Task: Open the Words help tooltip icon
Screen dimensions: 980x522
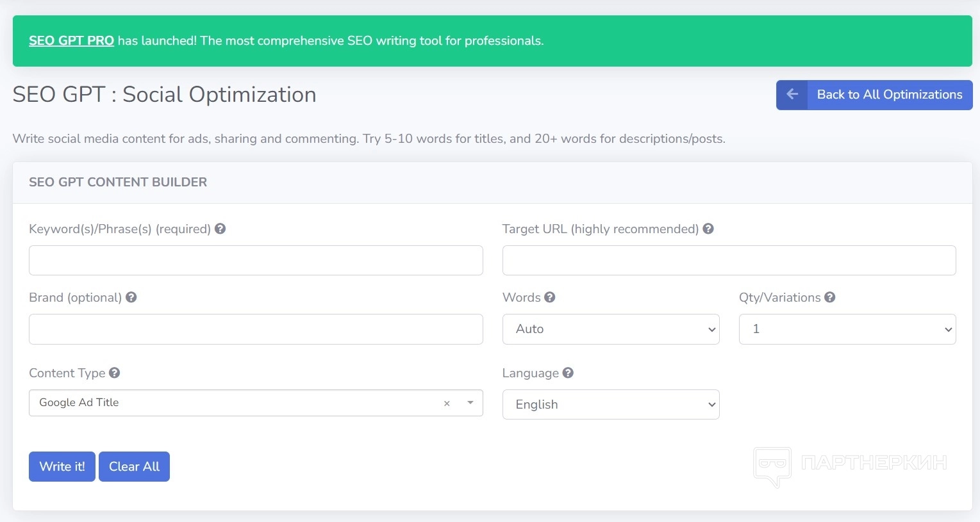Action: pos(550,297)
